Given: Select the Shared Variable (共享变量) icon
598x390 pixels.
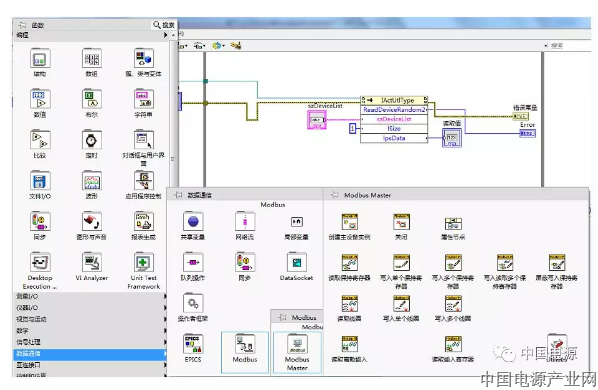Looking at the screenshot, I should [193, 221].
